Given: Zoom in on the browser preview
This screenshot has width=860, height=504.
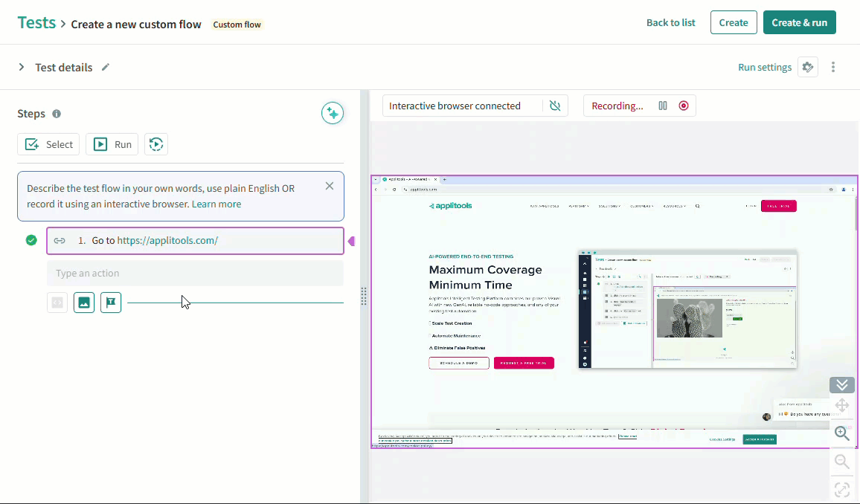Looking at the screenshot, I should tap(841, 433).
